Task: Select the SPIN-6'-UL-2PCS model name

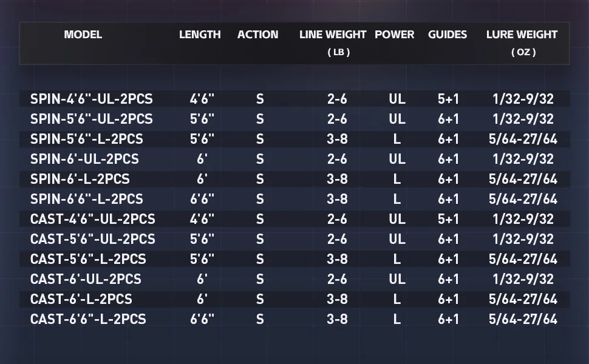Action: pos(84,159)
